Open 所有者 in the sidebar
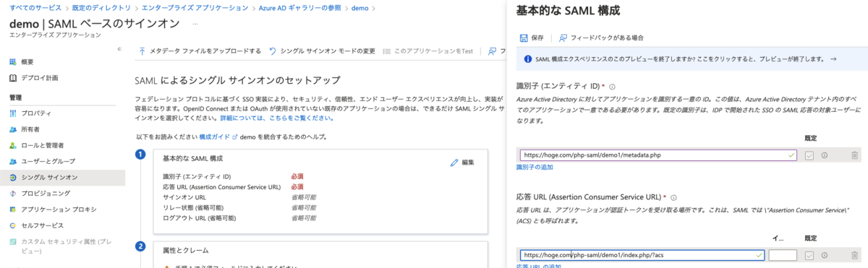The width and height of the screenshot is (868, 268). 30,129
